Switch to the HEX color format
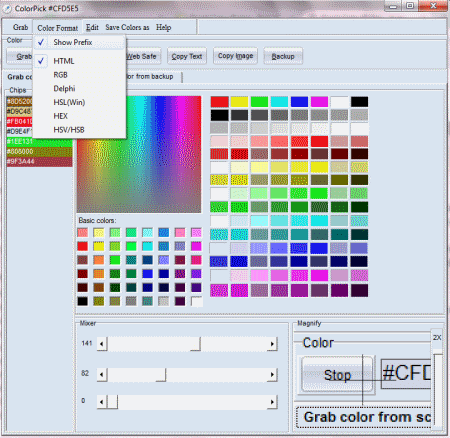This screenshot has width=450, height=438. 79,116
